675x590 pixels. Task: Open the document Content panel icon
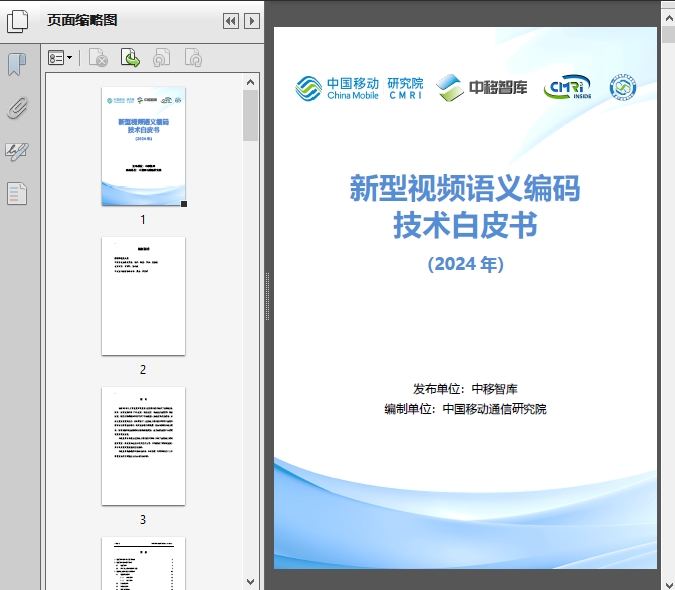pos(17,193)
